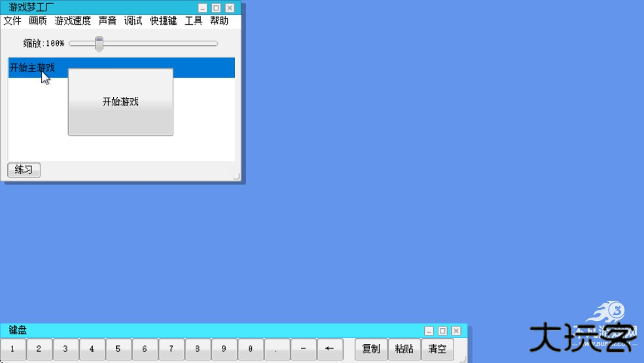Click the large 开始游戏 button

[x=120, y=102]
